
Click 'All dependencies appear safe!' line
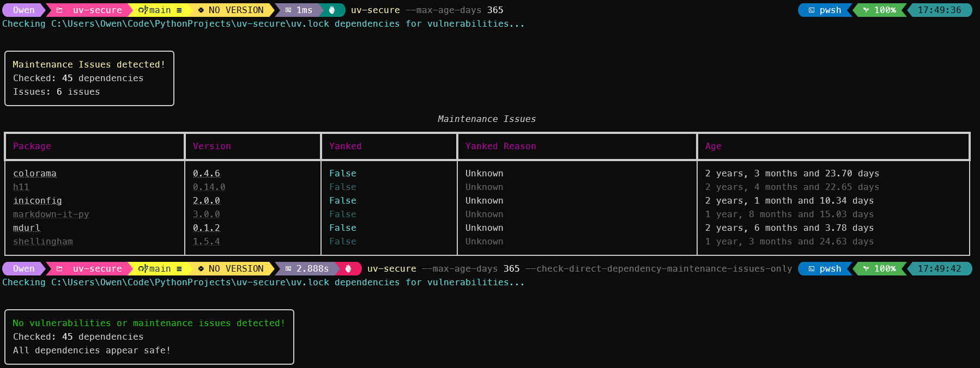click(x=92, y=351)
